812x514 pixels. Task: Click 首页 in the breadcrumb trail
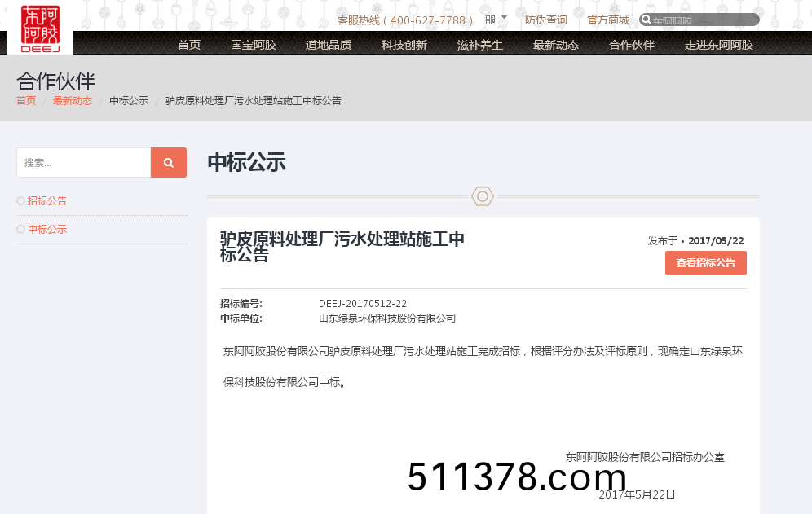point(25,100)
